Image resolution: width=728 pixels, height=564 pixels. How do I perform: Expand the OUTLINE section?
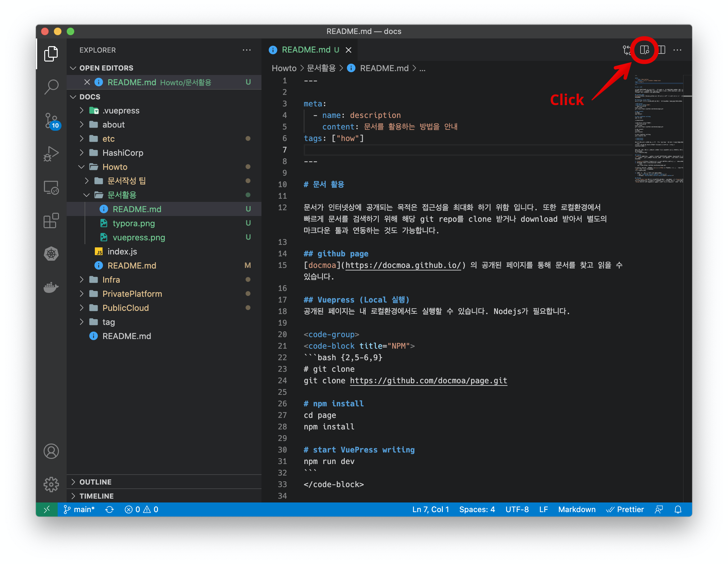[95, 482]
